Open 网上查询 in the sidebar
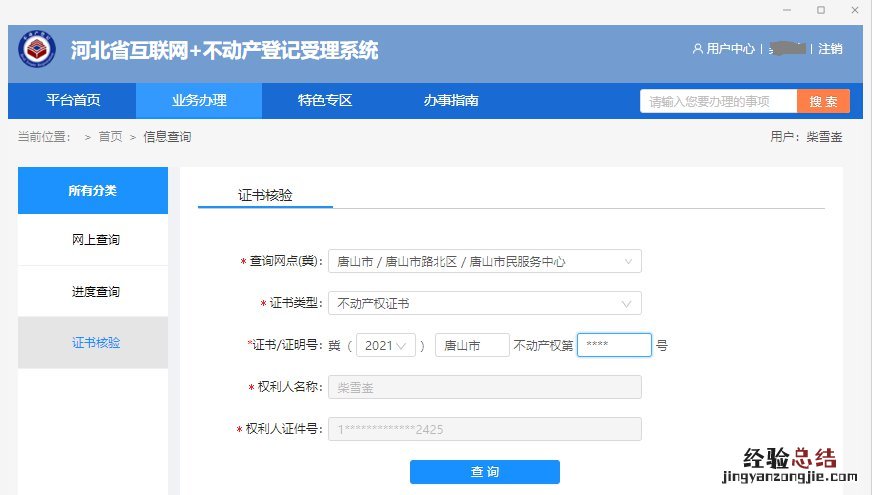The width and height of the screenshot is (872, 495). point(93,240)
